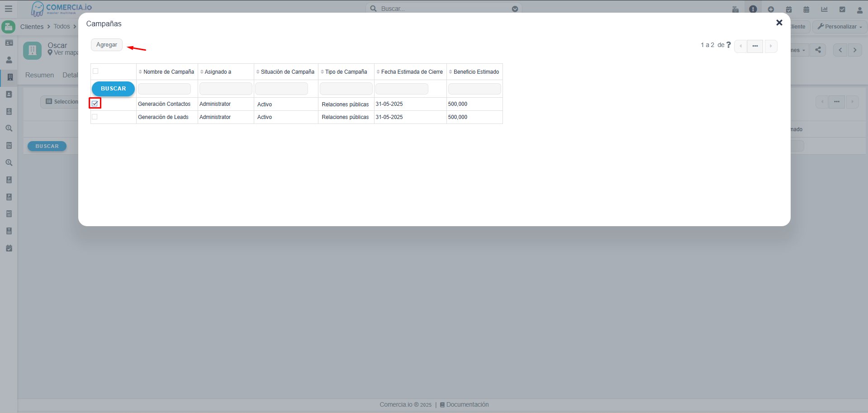This screenshot has height=413, width=868.
Task: Open the 'NC' document sidebar icon
Action: click(x=9, y=214)
